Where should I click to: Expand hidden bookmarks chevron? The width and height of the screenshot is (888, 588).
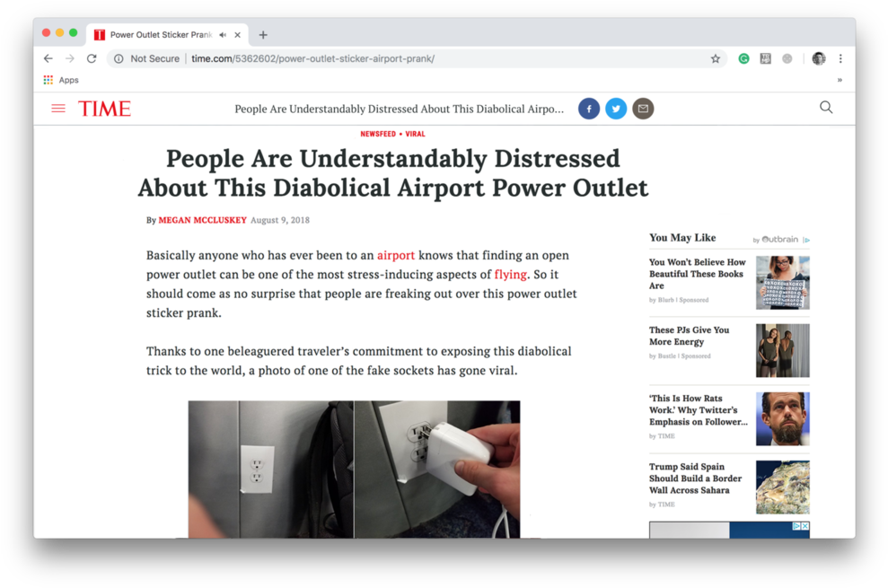pos(840,80)
